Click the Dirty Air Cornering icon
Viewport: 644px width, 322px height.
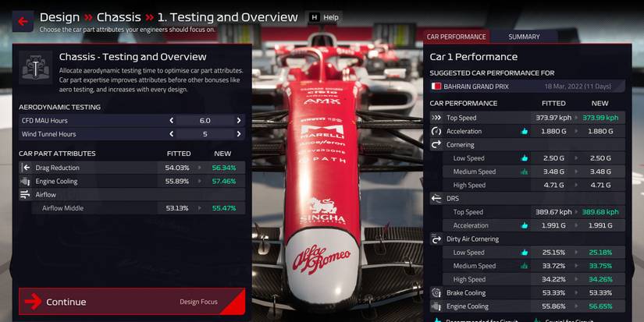(436, 239)
